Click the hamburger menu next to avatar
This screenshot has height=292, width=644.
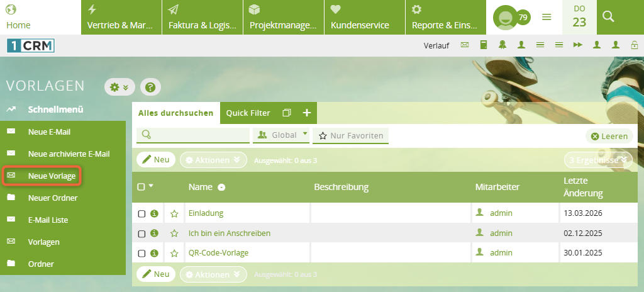click(x=547, y=17)
